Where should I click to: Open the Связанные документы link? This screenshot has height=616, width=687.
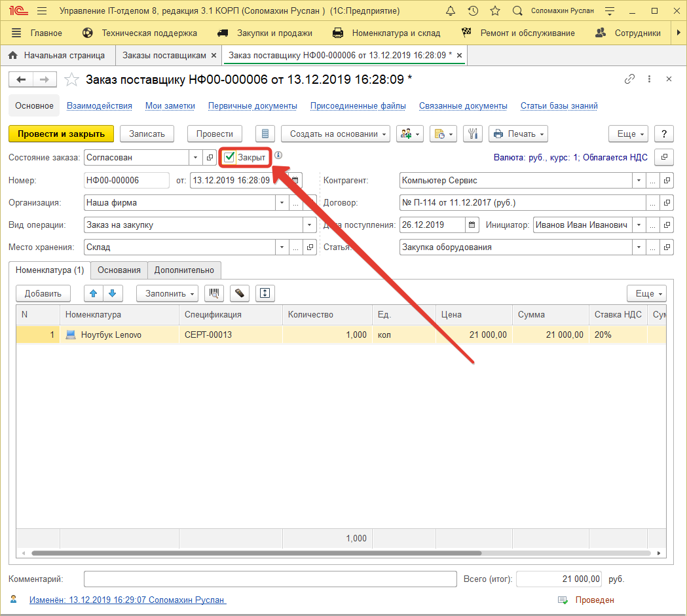(463, 105)
